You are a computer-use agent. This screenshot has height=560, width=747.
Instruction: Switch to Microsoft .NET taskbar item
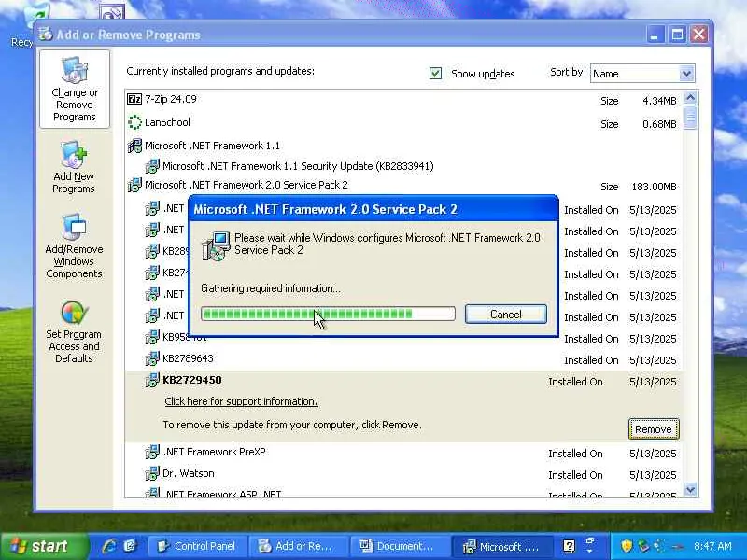[x=502, y=546]
